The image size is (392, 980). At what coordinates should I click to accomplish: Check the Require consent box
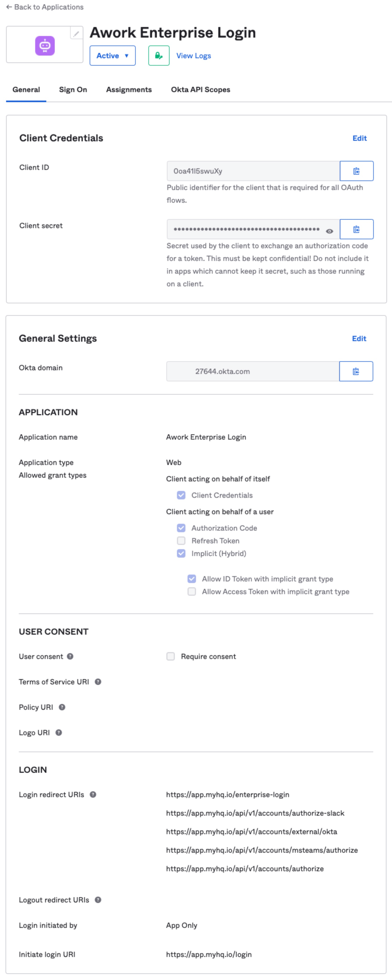[171, 656]
